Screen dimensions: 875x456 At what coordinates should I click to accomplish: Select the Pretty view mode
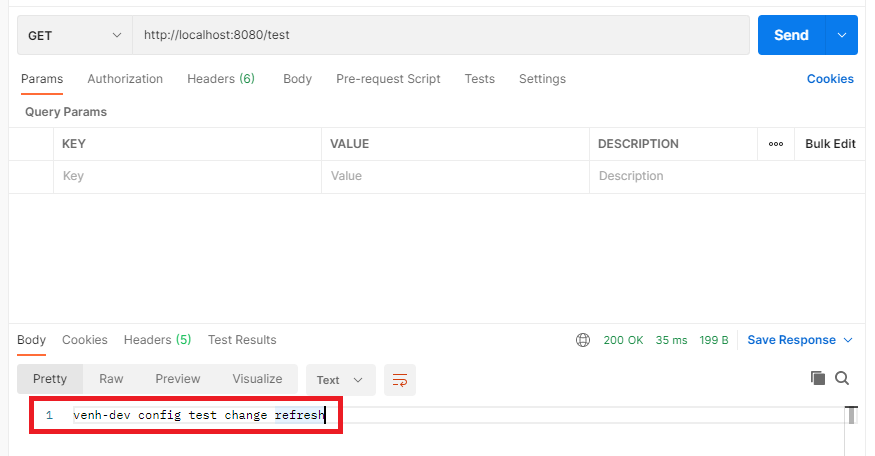[50, 379]
